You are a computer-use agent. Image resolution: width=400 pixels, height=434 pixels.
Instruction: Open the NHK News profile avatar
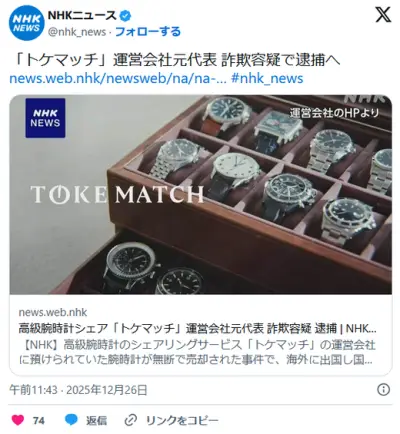click(27, 23)
